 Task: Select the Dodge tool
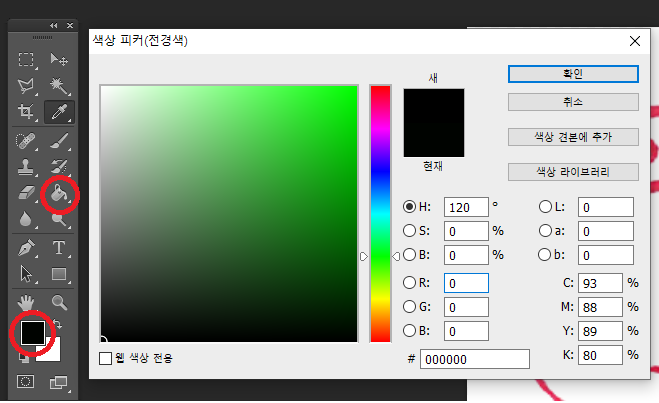[x=59, y=219]
